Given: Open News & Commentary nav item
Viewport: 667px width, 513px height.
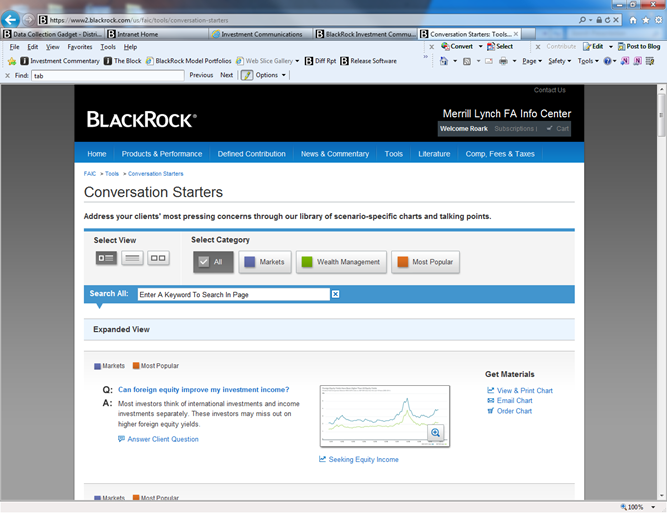Looking at the screenshot, I should point(335,154).
